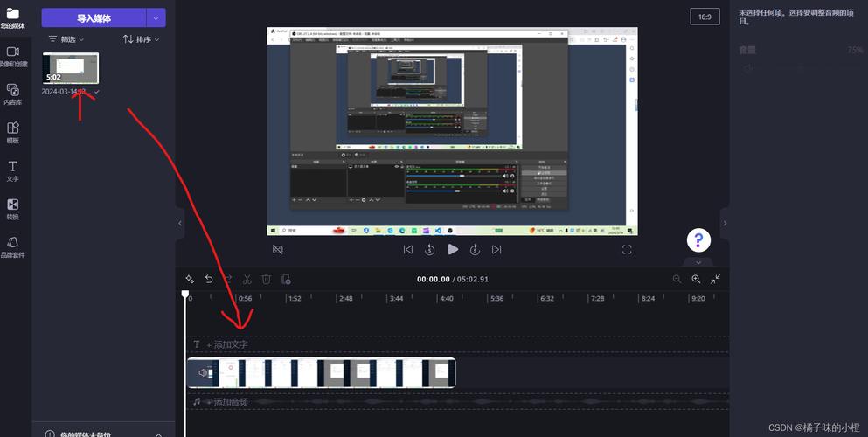Viewport: 868px width, 437px height.
Task: Switch to the 文字 text tab in sidebar
Action: (13, 170)
